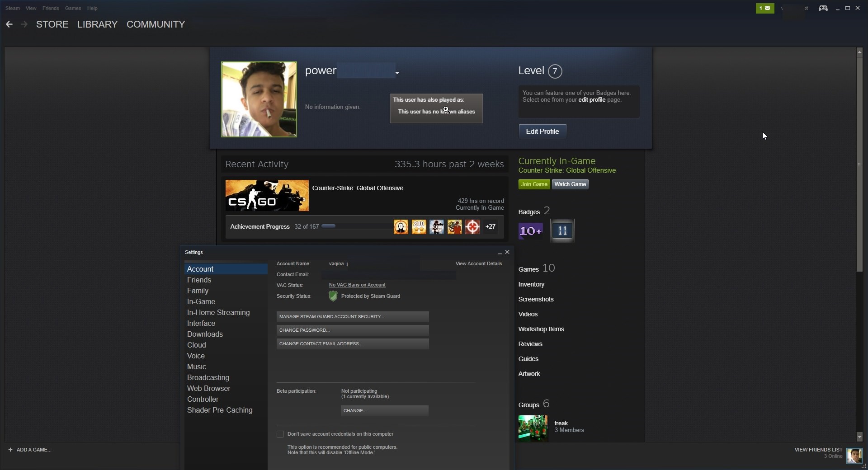Click 'No VAC Bans on Account' link
Viewport: 868px width, 470px height.
(x=357, y=285)
